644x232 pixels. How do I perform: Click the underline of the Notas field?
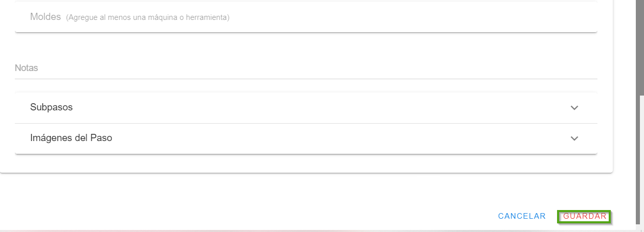(x=306, y=79)
